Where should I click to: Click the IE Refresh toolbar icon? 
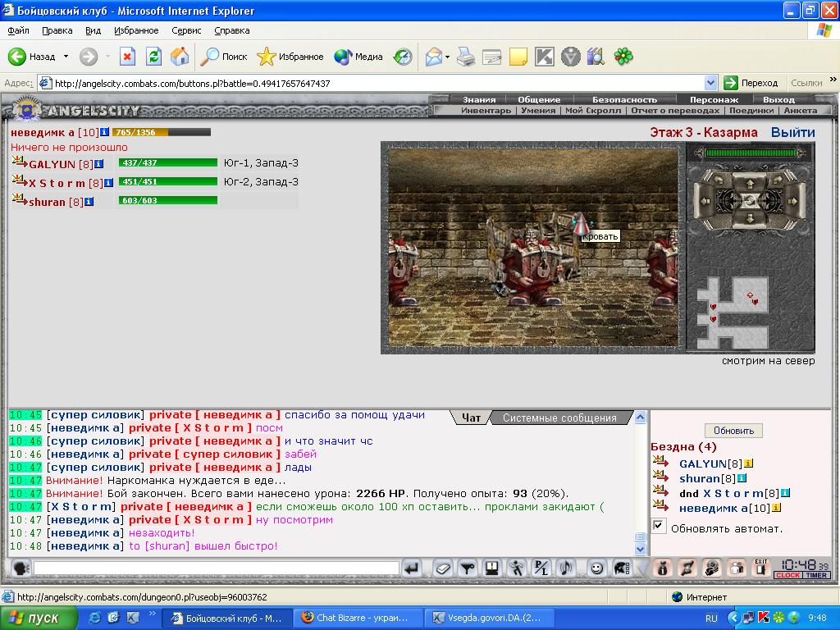tap(153, 57)
